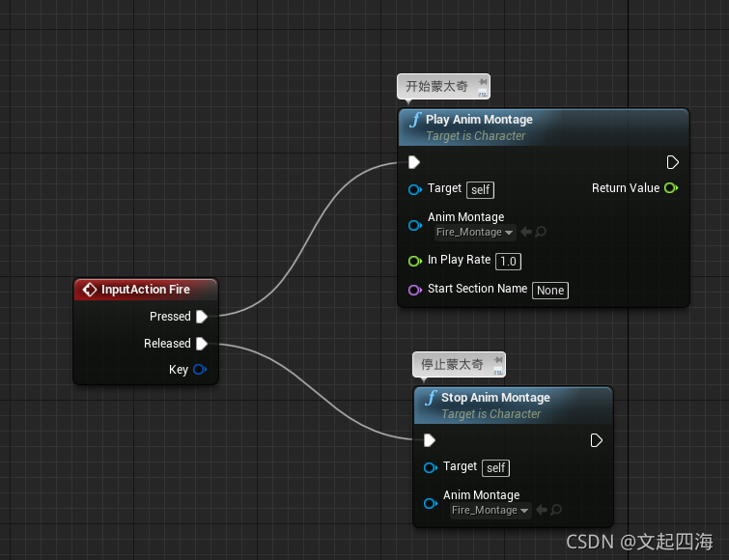Click function icon on Stop Anim Montage header
This screenshot has height=560, width=729.
(430, 398)
